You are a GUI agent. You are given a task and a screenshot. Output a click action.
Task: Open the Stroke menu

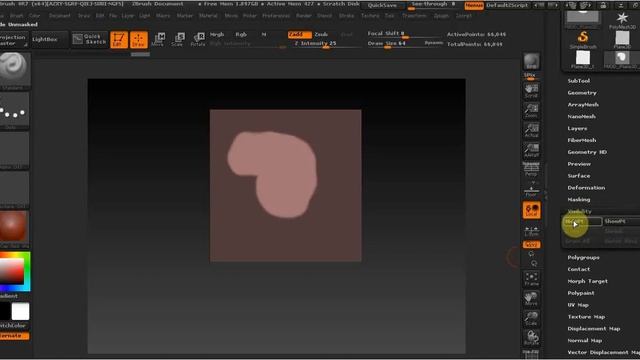[x=347, y=16]
